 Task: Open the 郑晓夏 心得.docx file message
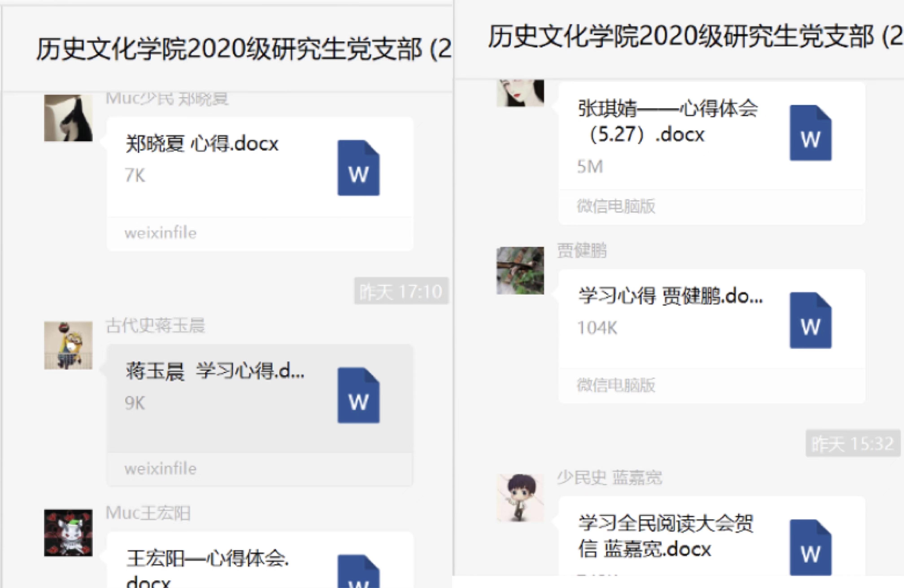[x=260, y=184]
